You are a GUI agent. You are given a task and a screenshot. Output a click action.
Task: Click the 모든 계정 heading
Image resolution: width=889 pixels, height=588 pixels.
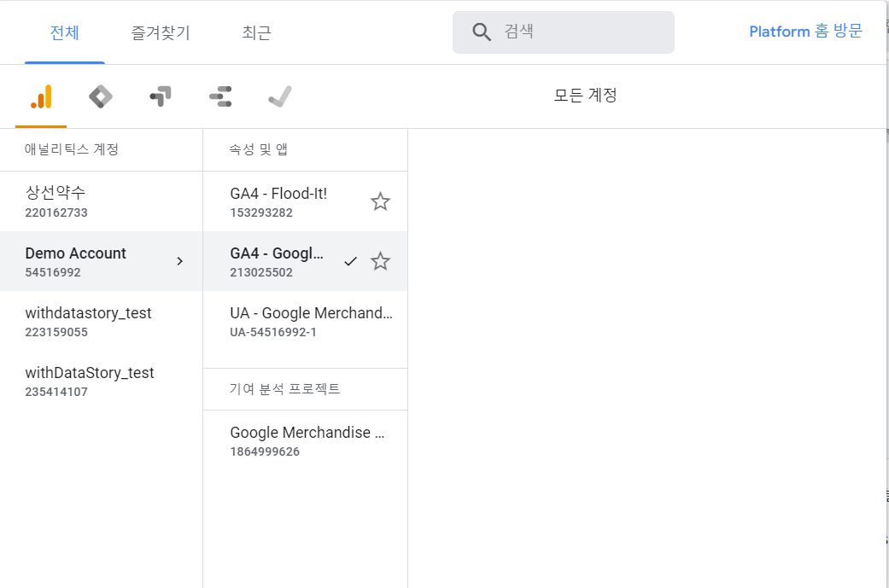tap(585, 96)
